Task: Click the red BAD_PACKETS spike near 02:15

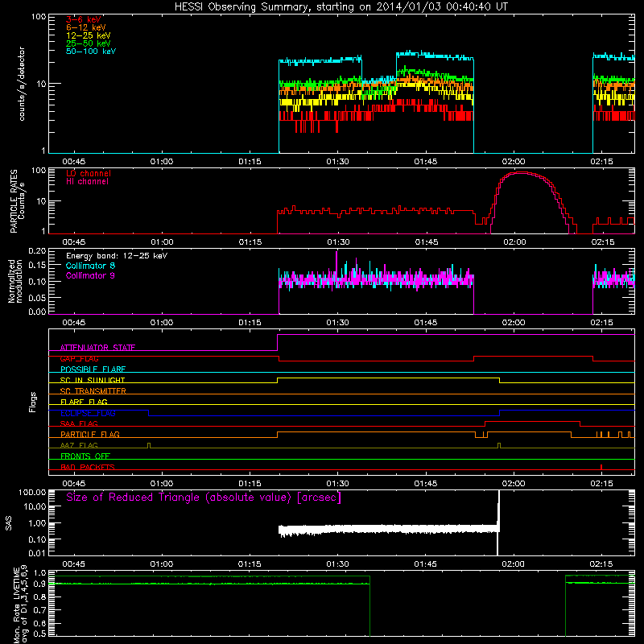Action: [x=601, y=467]
